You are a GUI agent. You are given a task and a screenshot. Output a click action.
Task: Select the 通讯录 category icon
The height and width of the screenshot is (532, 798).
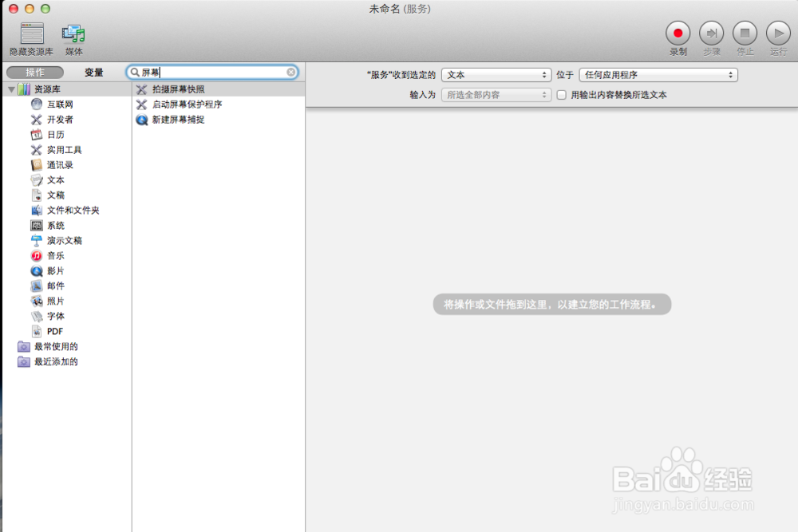point(37,165)
